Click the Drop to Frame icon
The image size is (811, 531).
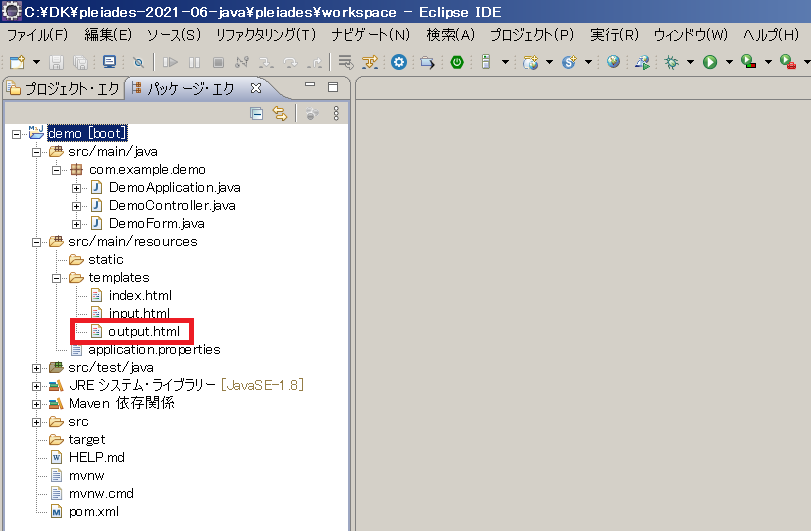346,63
